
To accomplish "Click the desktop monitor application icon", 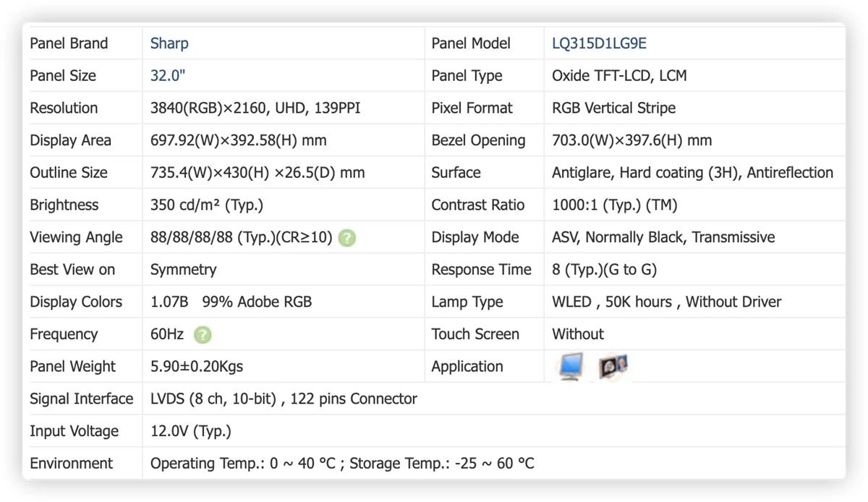I will (x=571, y=366).
